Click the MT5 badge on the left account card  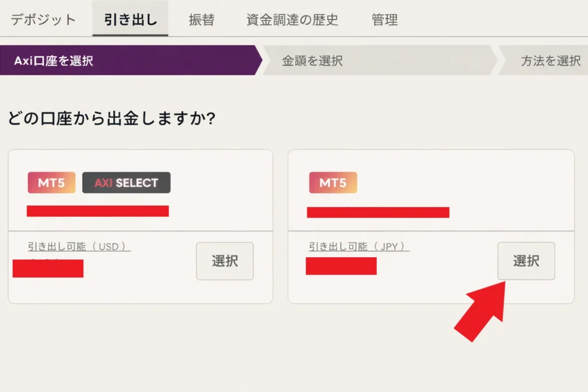(51, 183)
